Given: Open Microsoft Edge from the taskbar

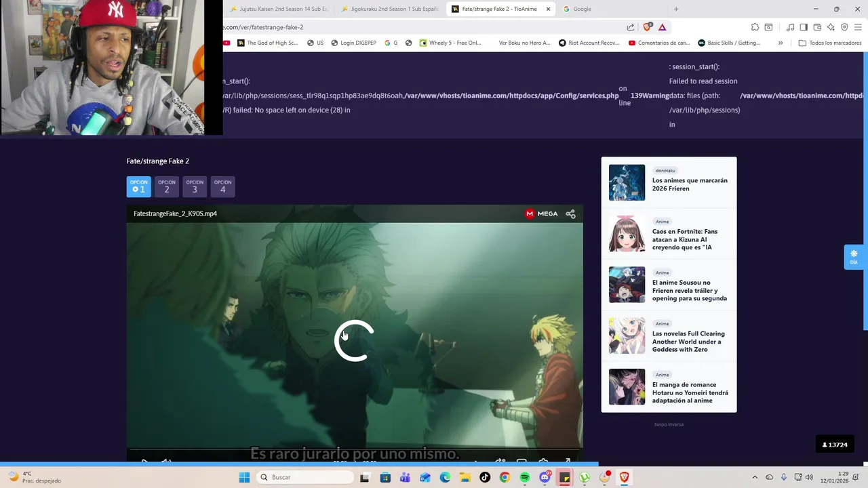Looking at the screenshot, I should point(445,477).
